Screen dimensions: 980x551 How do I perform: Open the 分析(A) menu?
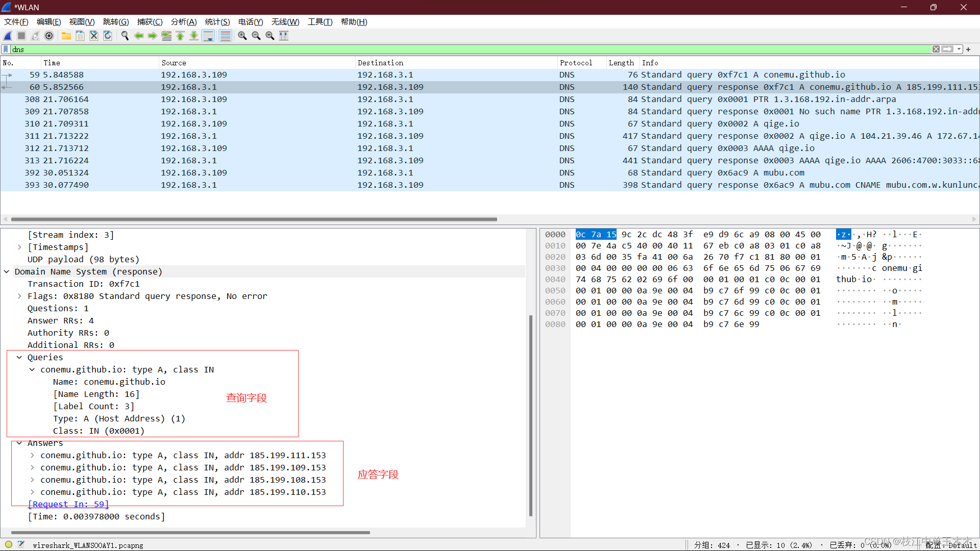183,22
